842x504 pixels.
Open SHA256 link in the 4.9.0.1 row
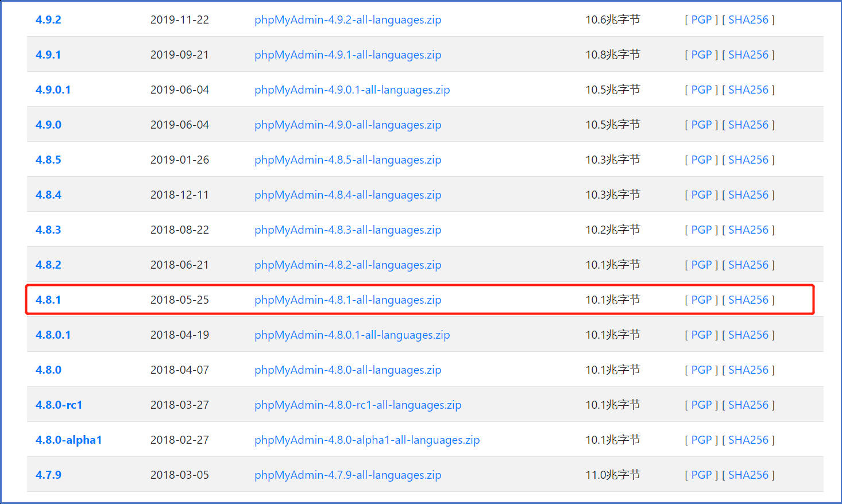click(748, 90)
